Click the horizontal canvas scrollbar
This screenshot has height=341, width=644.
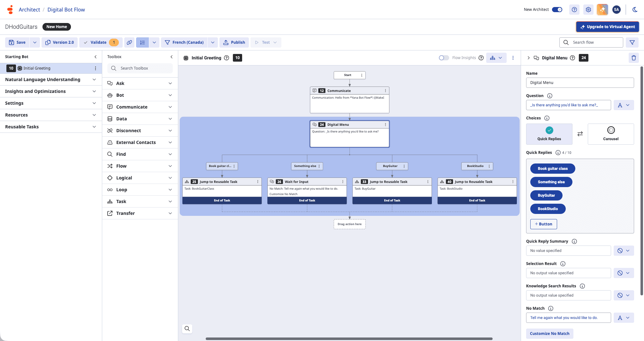pyautogui.click(x=349, y=339)
